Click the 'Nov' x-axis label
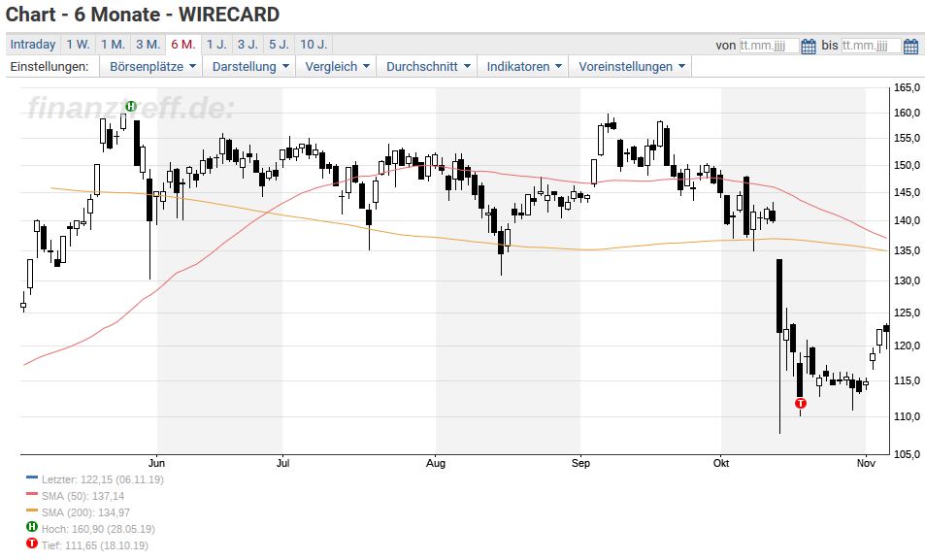 [866, 463]
